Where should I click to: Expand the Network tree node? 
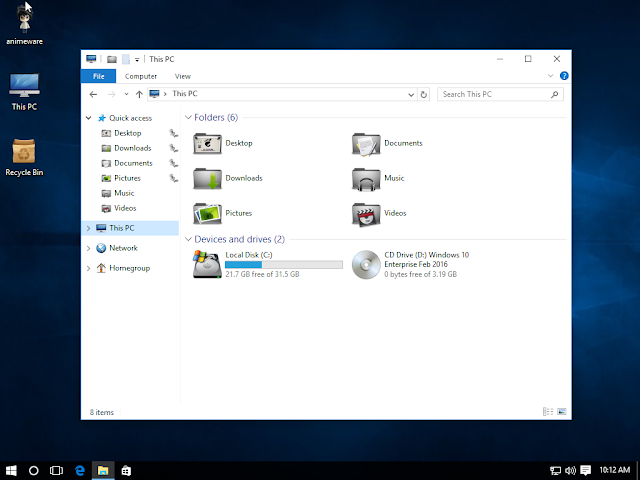pos(89,248)
